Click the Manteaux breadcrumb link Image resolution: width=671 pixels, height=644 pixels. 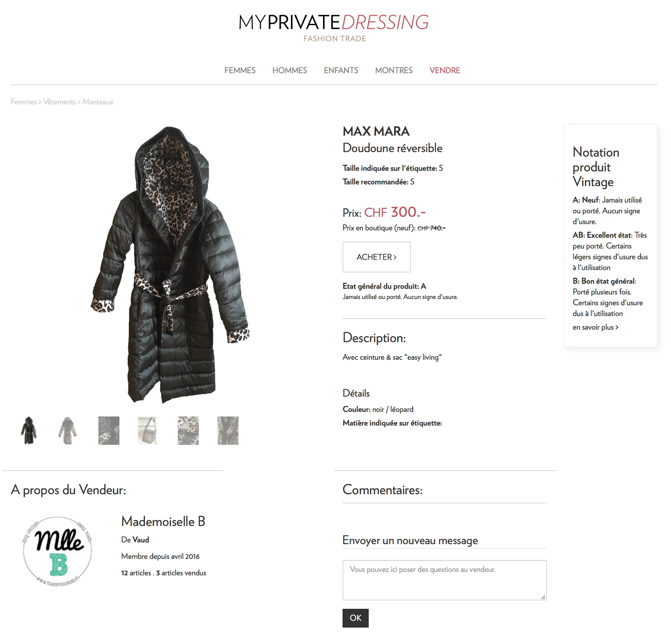(98, 102)
